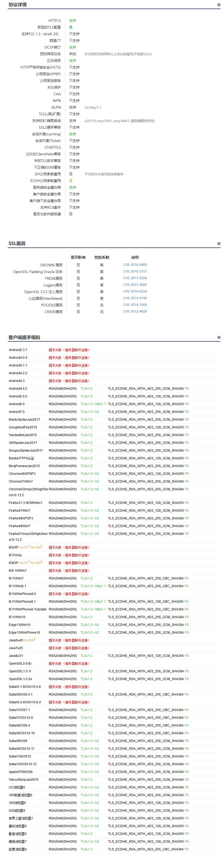Click the info icon beside 客户端握手模拟 heading
The image size is (224, 868).
point(219,337)
